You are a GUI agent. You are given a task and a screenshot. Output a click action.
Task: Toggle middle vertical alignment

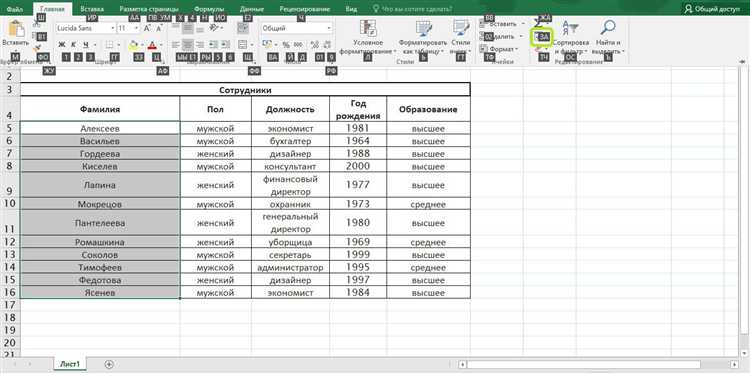pos(188,29)
